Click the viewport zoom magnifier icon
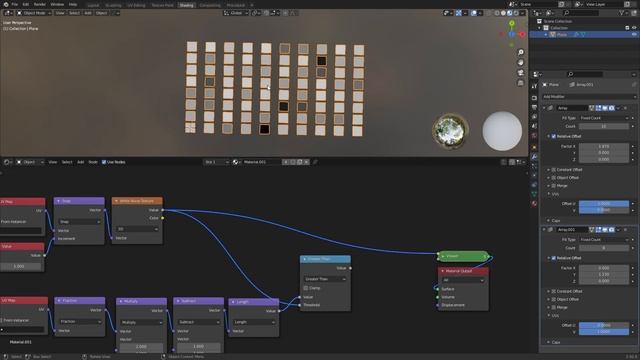 (x=520, y=52)
